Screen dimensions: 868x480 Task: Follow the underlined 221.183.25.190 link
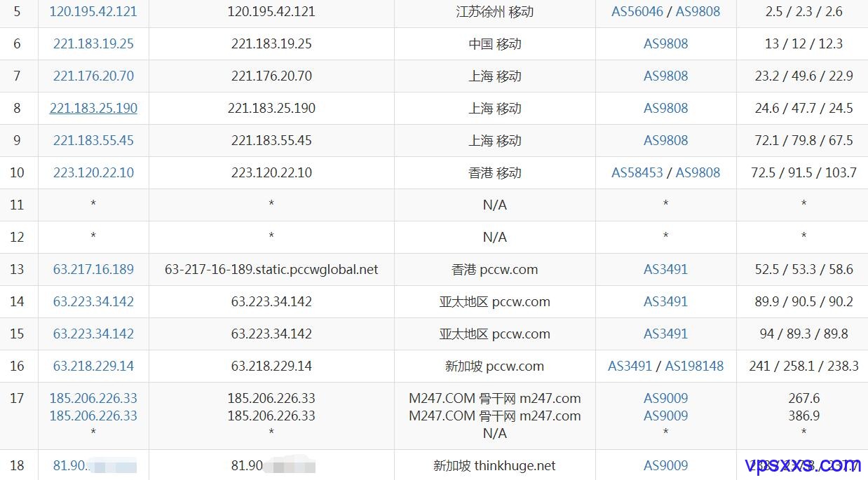click(93, 108)
